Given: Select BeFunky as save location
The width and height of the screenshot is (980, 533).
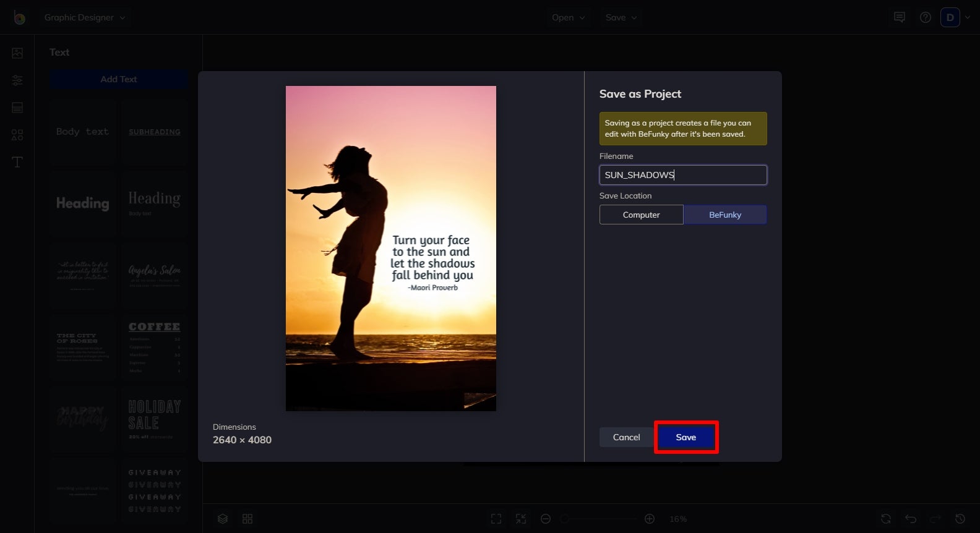Looking at the screenshot, I should pos(725,215).
